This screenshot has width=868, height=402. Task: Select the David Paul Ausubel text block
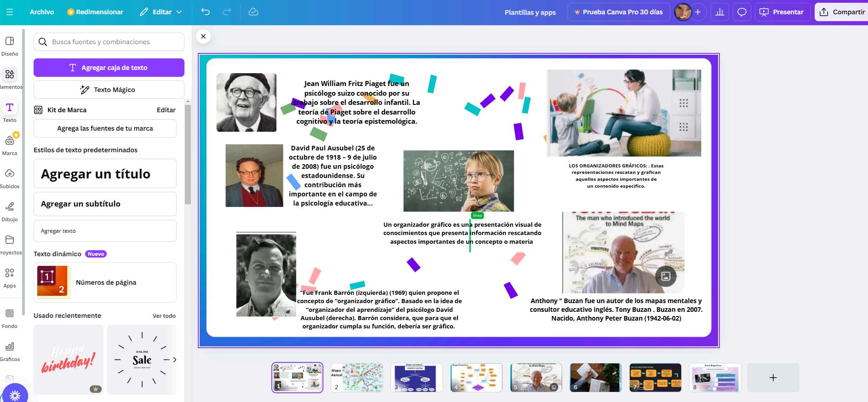point(333,176)
